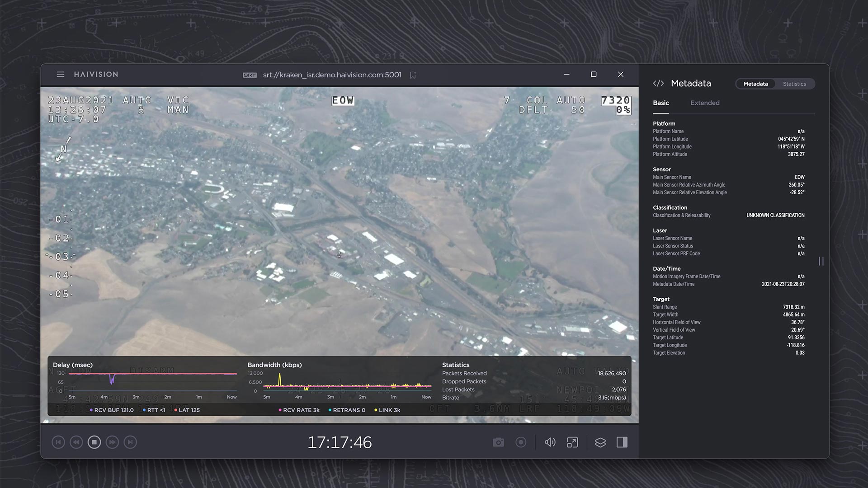Switch to the Basic metadata tab
Image resolution: width=868 pixels, height=488 pixels.
[661, 103]
